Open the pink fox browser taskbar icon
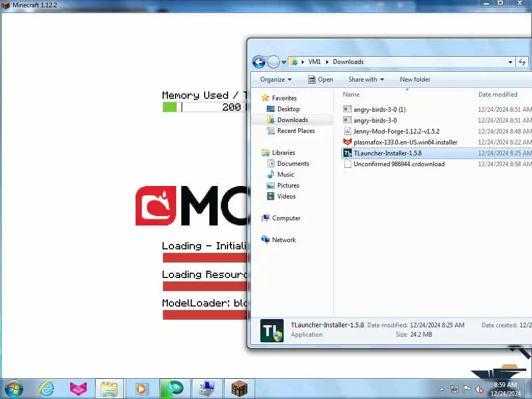Screen dimensions: 532x399 point(78,389)
